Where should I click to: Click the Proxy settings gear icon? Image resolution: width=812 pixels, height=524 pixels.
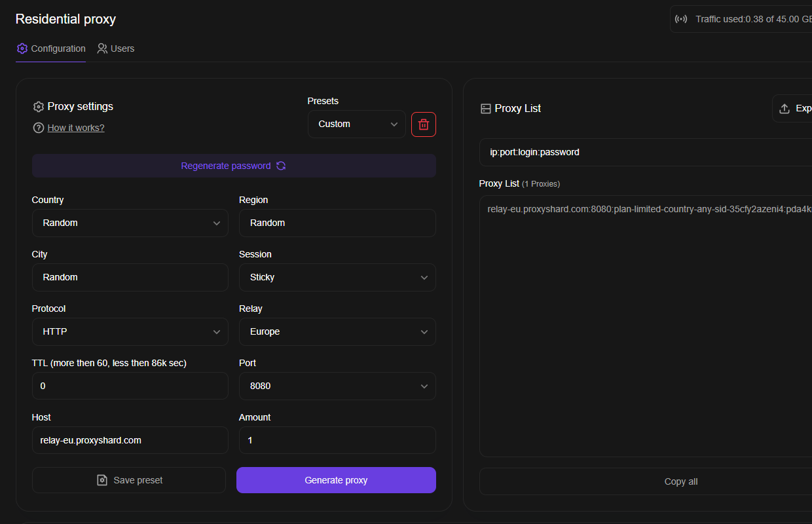(x=39, y=107)
